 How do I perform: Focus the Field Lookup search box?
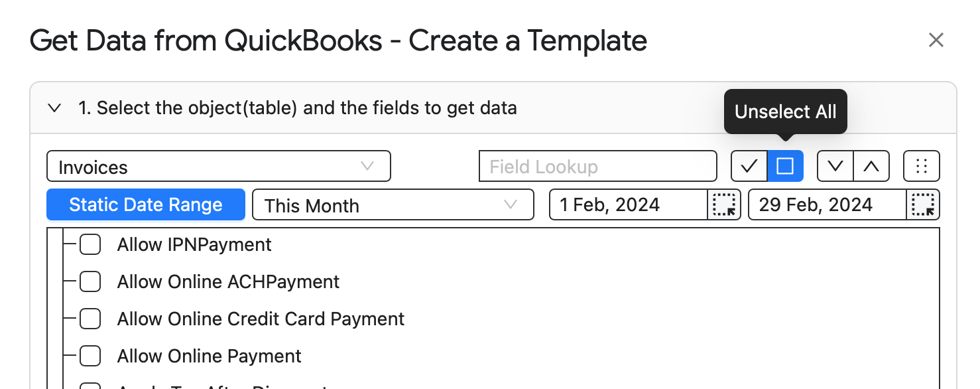[x=598, y=166]
